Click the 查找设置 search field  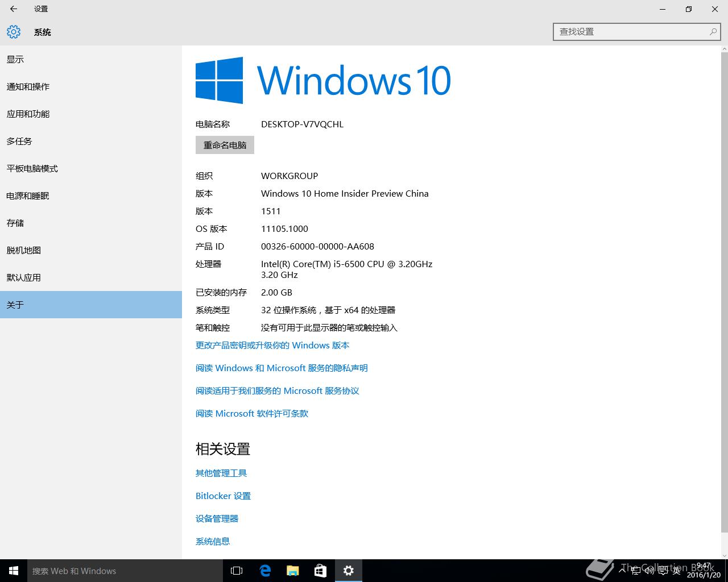point(637,32)
